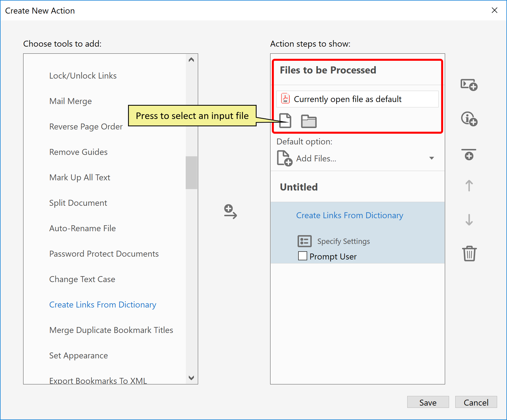Click the Add Instruction Step icon

pos(469,119)
